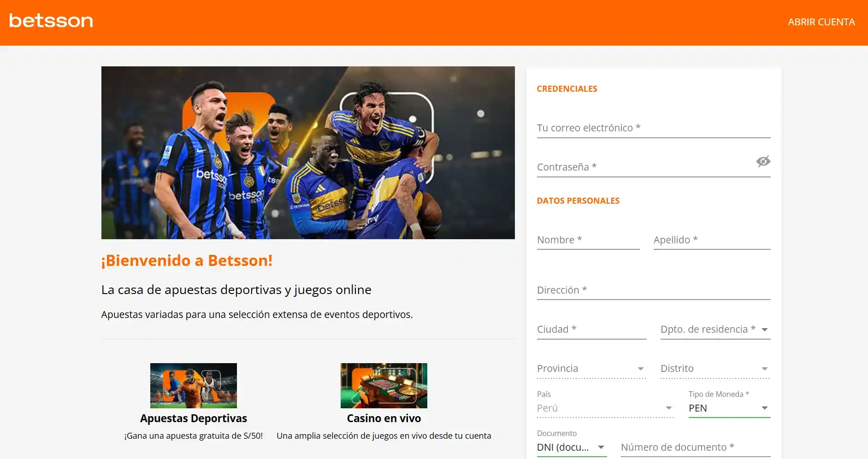Image resolution: width=868 pixels, height=459 pixels.
Task: Click 'Una amplia selección de juegos' text
Action: (384, 436)
